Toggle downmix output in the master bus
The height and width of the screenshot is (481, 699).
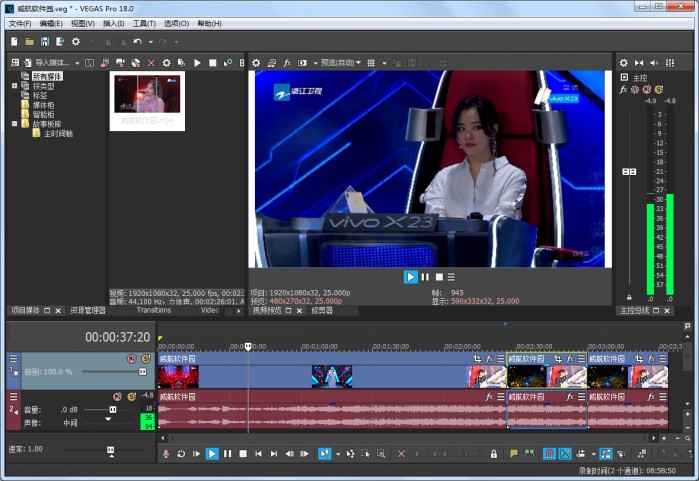point(639,63)
